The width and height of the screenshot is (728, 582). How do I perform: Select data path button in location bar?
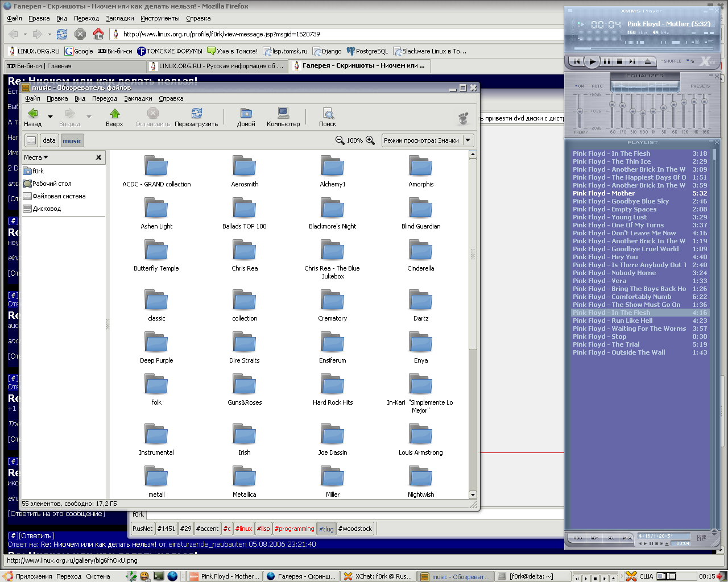pos(49,140)
